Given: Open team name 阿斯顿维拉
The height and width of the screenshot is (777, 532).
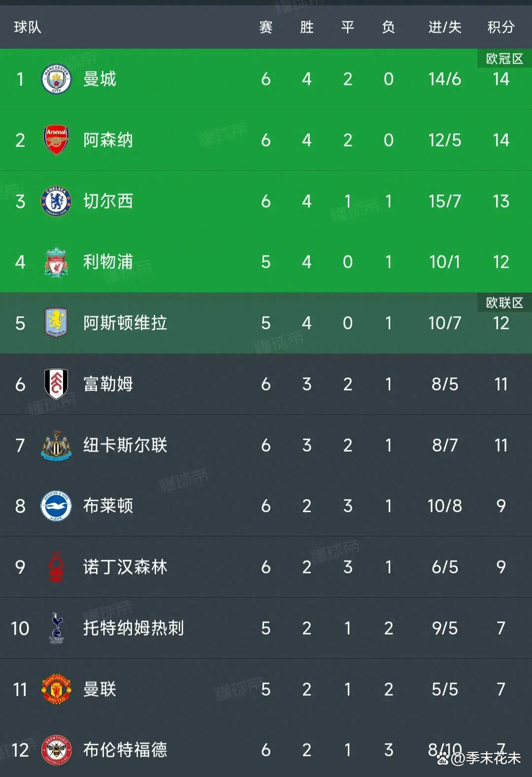Looking at the screenshot, I should coord(125,323).
